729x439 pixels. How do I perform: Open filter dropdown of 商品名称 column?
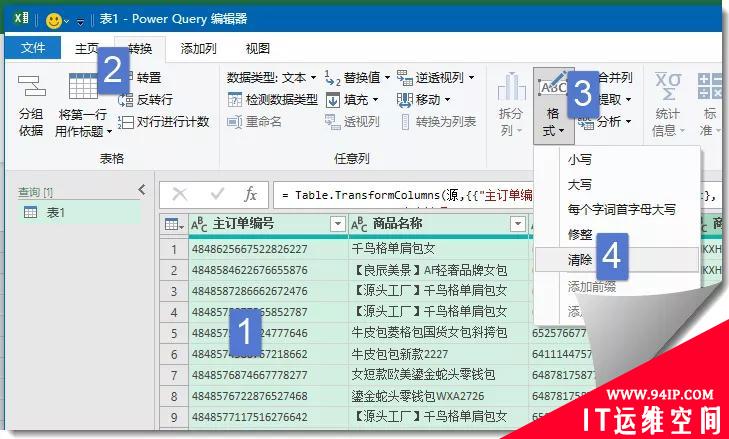[x=517, y=224]
